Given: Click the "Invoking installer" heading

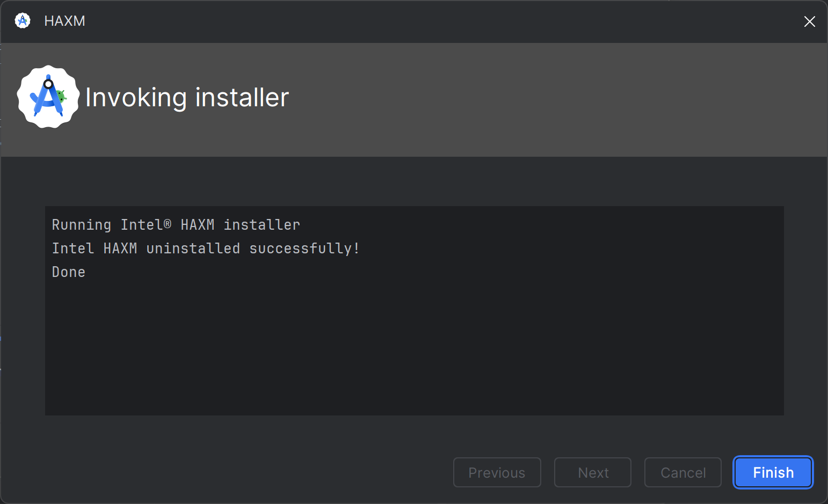Looking at the screenshot, I should point(187,98).
